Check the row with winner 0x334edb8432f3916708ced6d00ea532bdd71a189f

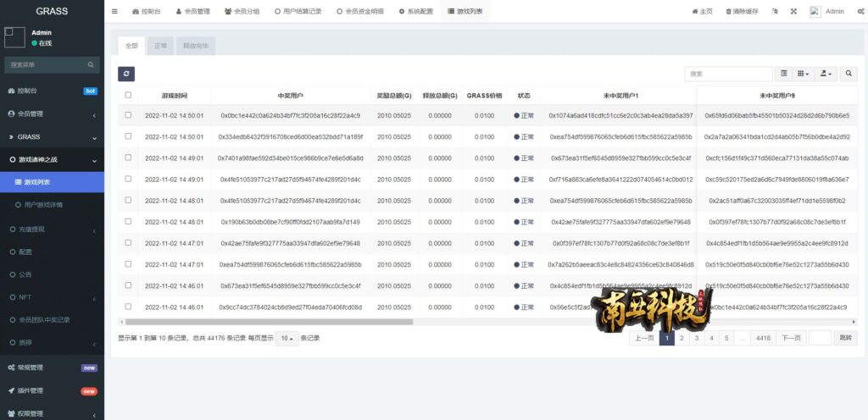click(129, 136)
